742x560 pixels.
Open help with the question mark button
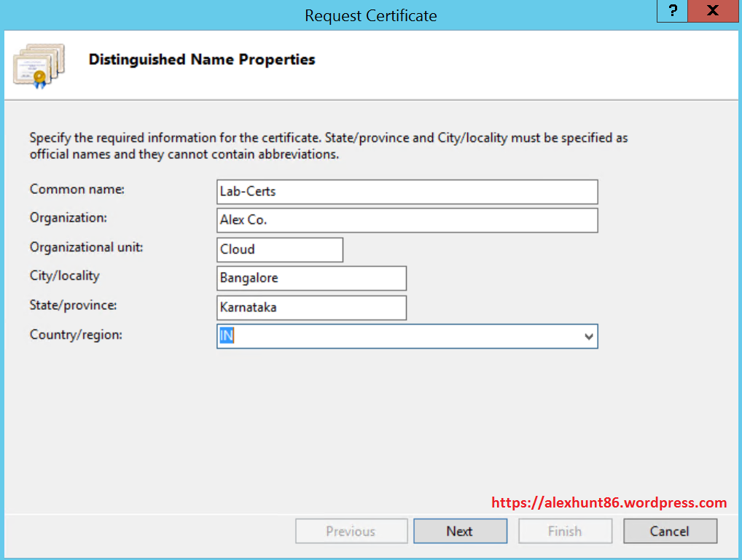tap(673, 11)
